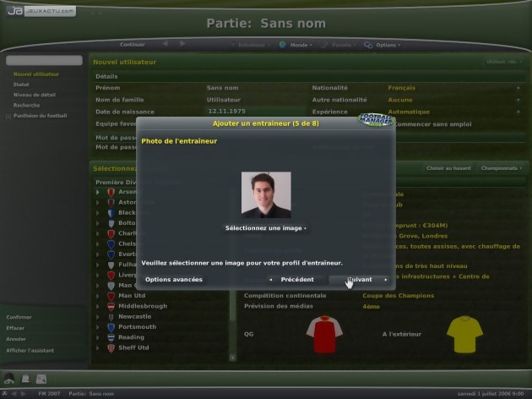Click the Suivant button
The height and width of the screenshot is (399, 532).
(x=359, y=280)
